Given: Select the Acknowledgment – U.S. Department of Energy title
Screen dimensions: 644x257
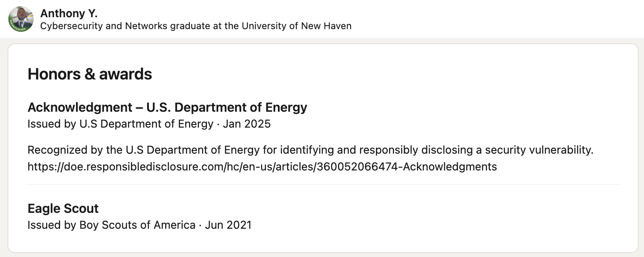Looking at the screenshot, I should 167,107.
